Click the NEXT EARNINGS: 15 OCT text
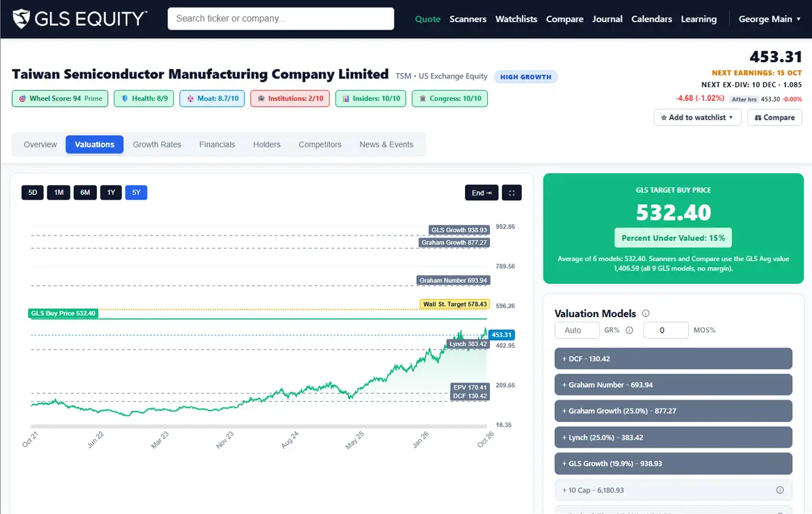The width and height of the screenshot is (812, 514). (757, 73)
